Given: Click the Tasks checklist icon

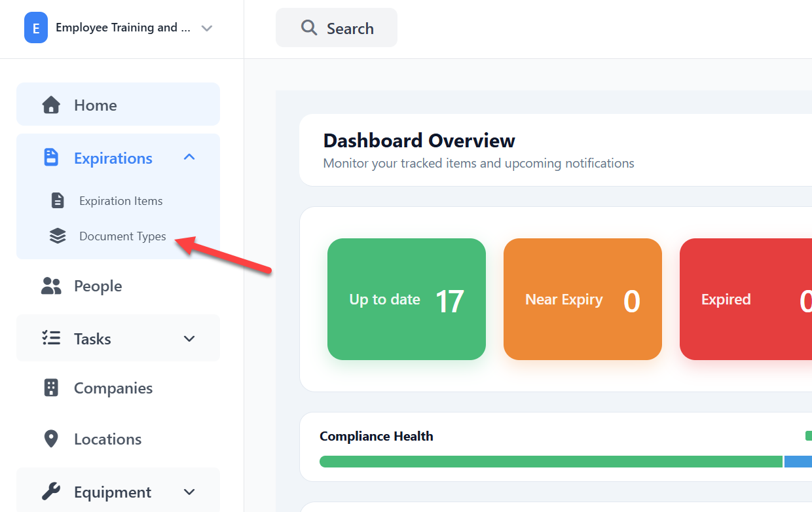Looking at the screenshot, I should [x=51, y=338].
